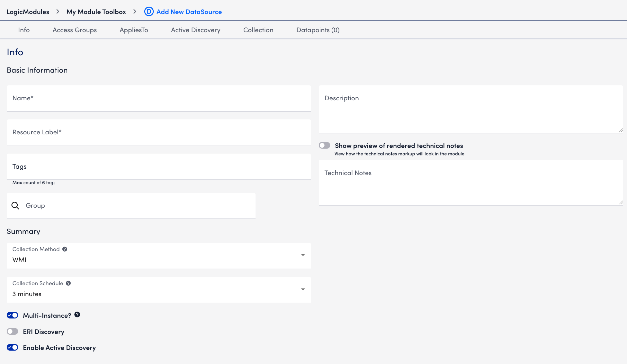Click the "View how the technical notes markup" text
The width and height of the screenshot is (627, 364).
(399, 154)
